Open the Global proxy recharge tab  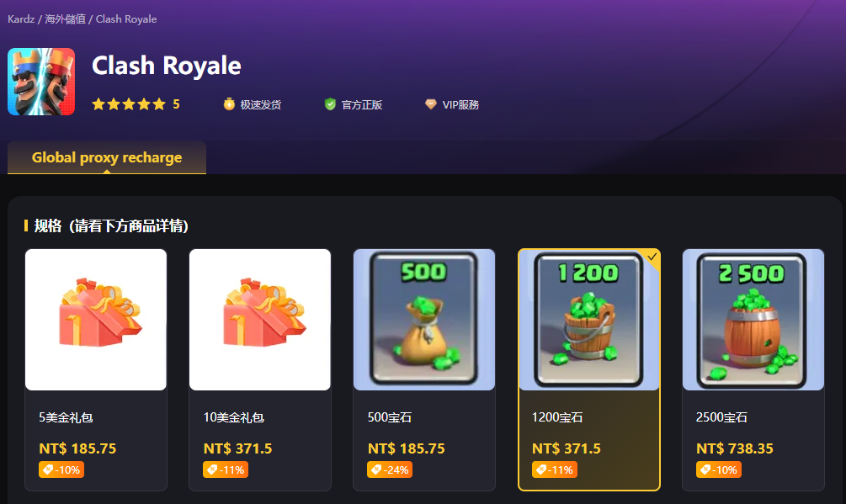click(107, 157)
